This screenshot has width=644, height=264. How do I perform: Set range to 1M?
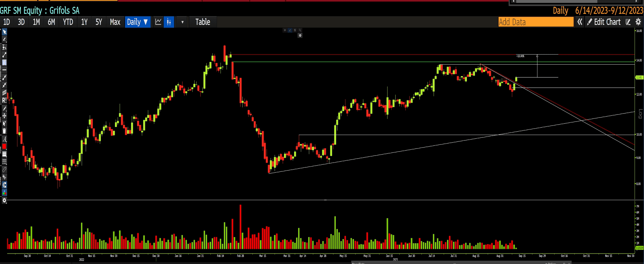(36, 22)
